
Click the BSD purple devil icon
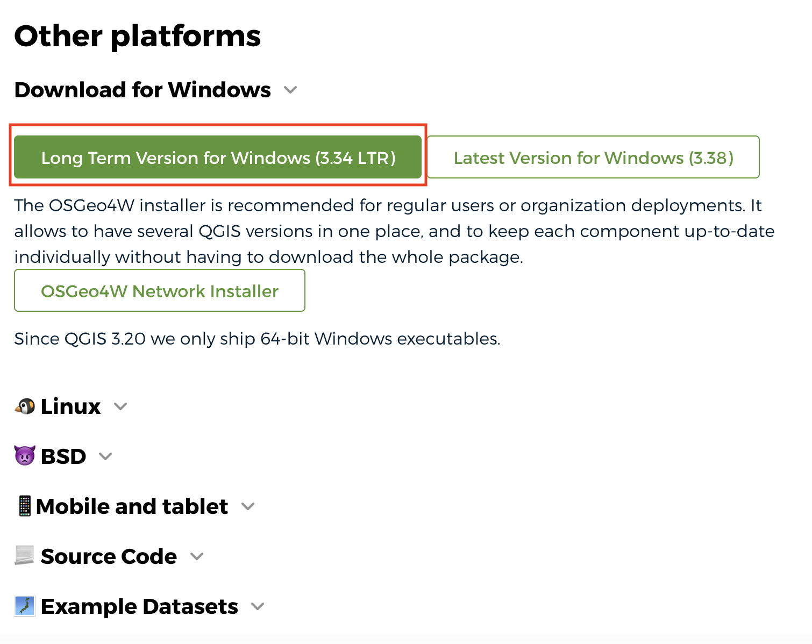[25, 456]
